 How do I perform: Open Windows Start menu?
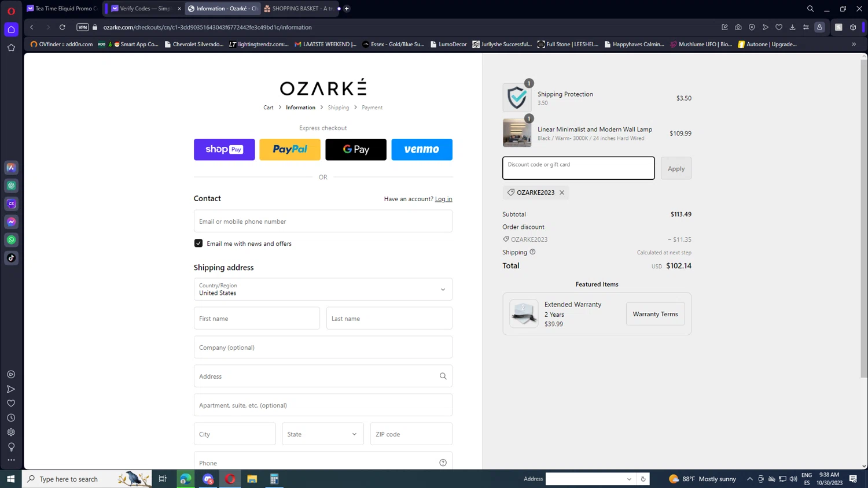10,479
